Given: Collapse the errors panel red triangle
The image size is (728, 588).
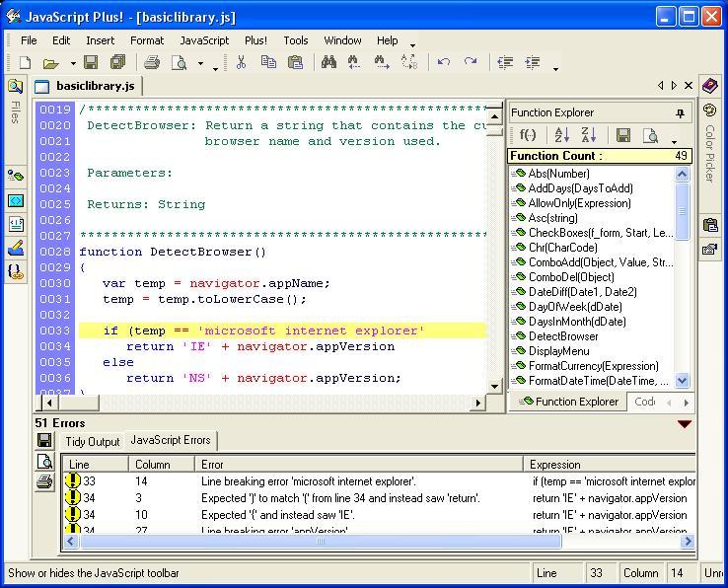Looking at the screenshot, I should click(685, 423).
